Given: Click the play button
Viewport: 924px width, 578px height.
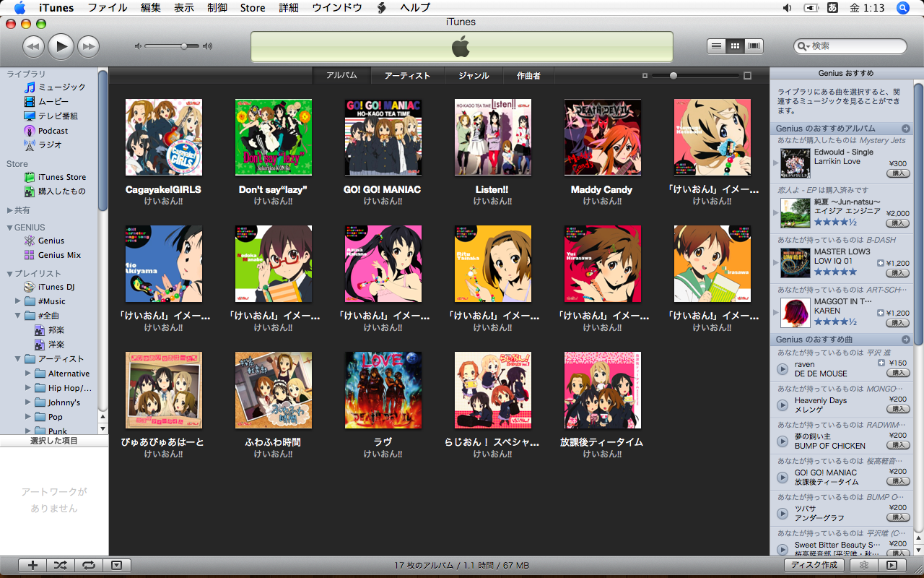Looking at the screenshot, I should [61, 46].
